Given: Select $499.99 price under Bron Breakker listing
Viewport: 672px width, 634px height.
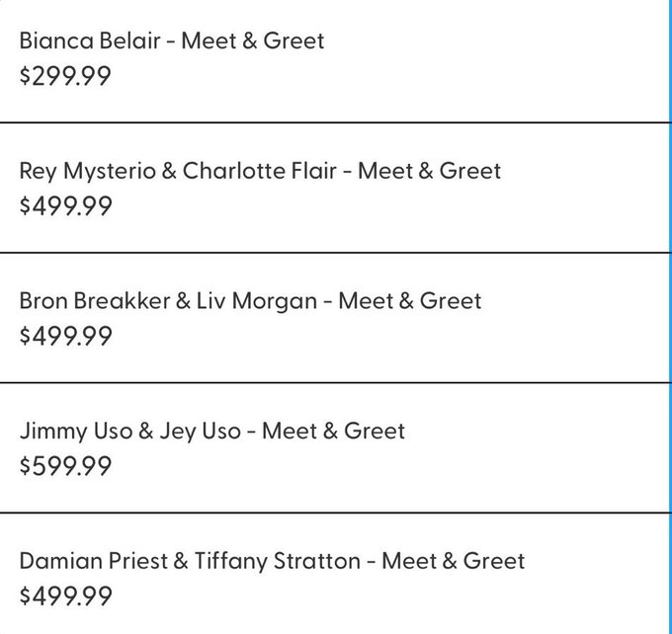Looking at the screenshot, I should 65,336.
